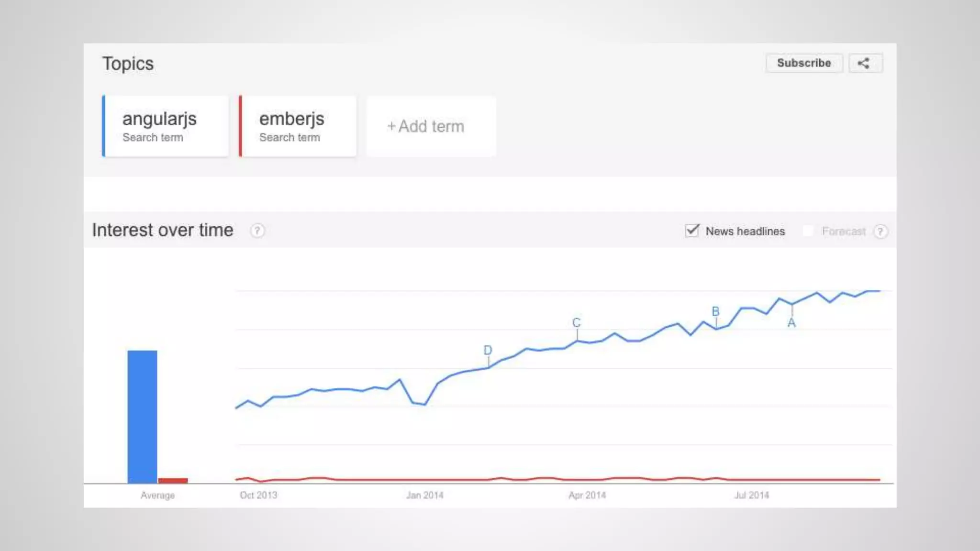Viewport: 980px width, 551px height.
Task: Click the Subscribe button
Action: (804, 63)
